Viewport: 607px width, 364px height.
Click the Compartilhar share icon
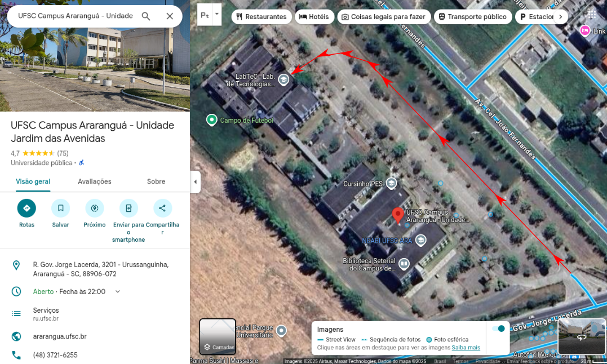(162, 208)
